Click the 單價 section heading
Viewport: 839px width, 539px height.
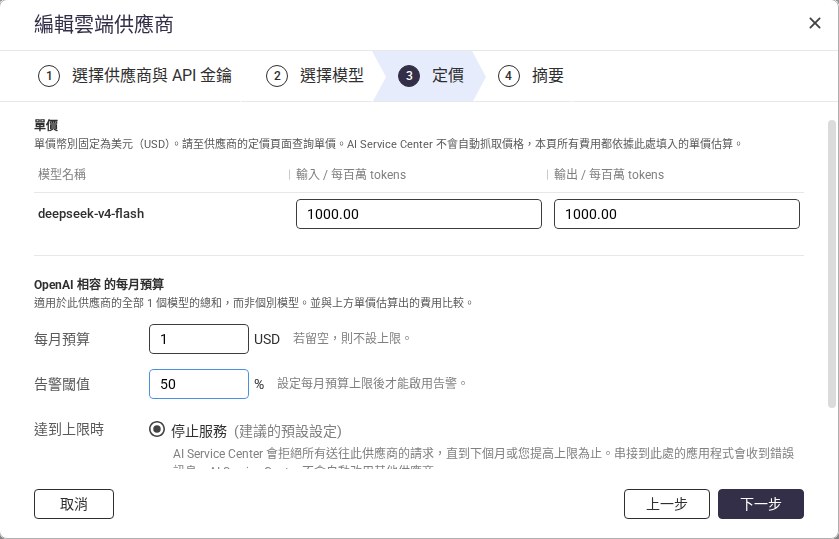(46, 125)
